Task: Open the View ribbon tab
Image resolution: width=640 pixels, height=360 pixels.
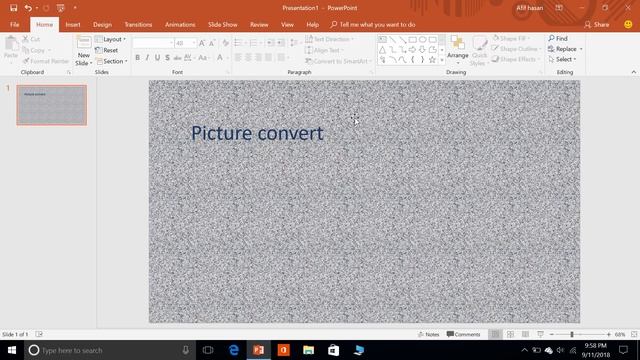Action: [x=287, y=24]
